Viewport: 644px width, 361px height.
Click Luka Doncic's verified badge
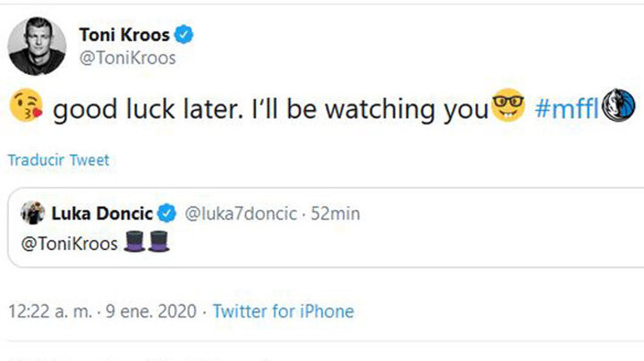tap(166, 214)
